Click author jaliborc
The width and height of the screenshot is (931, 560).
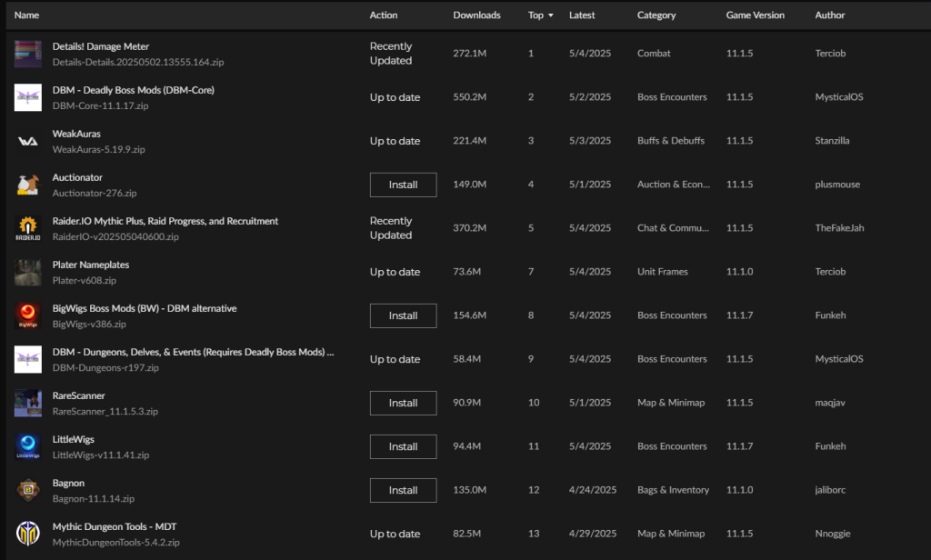coord(830,490)
